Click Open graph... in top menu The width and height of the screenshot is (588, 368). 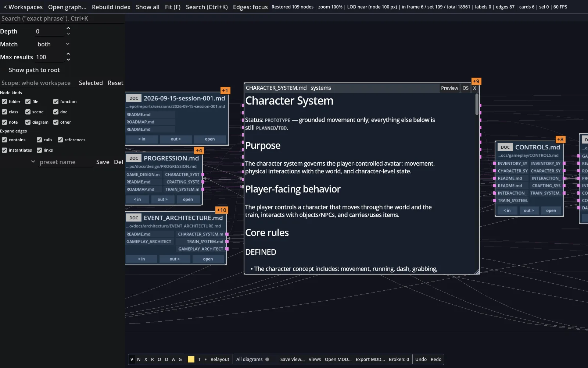(67, 7)
